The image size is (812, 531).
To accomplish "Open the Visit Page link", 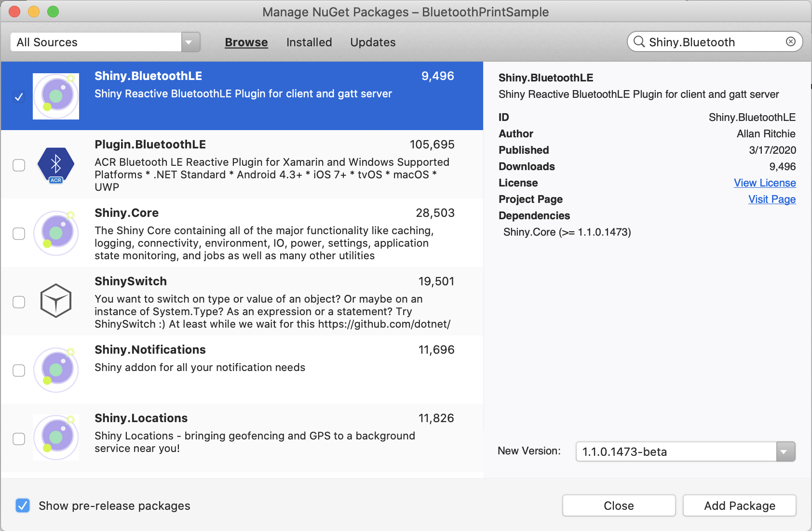I will point(772,199).
